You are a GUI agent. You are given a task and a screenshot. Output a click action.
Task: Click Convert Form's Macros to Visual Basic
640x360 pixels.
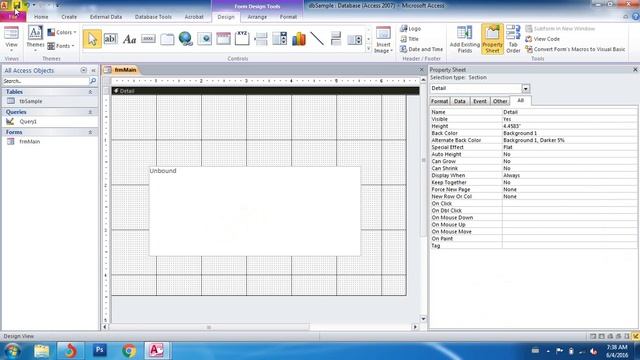[575, 49]
